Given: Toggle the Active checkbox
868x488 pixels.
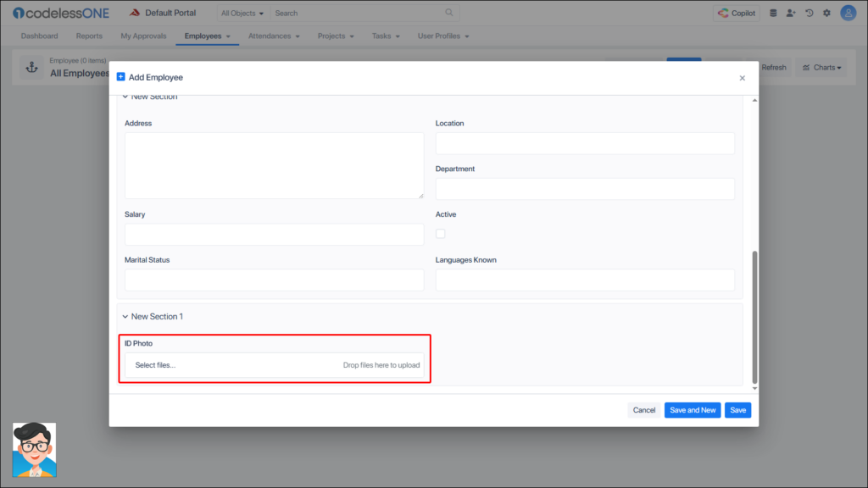Looking at the screenshot, I should (441, 234).
